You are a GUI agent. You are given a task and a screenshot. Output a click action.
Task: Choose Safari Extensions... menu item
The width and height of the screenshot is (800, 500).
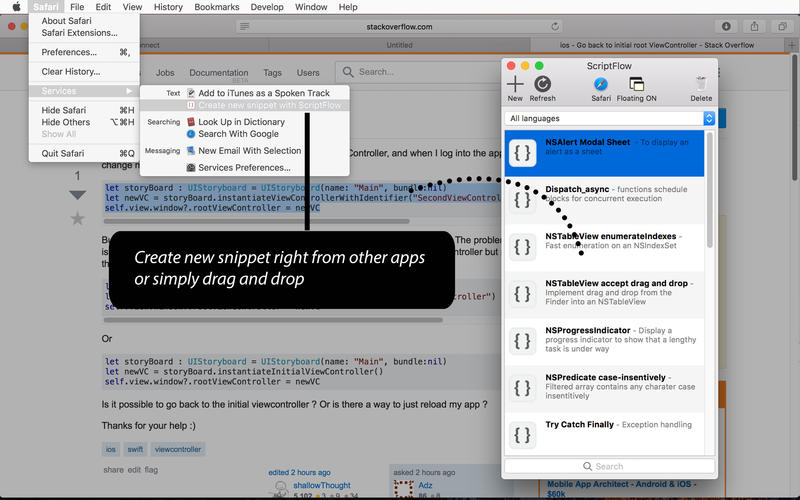click(x=84, y=33)
